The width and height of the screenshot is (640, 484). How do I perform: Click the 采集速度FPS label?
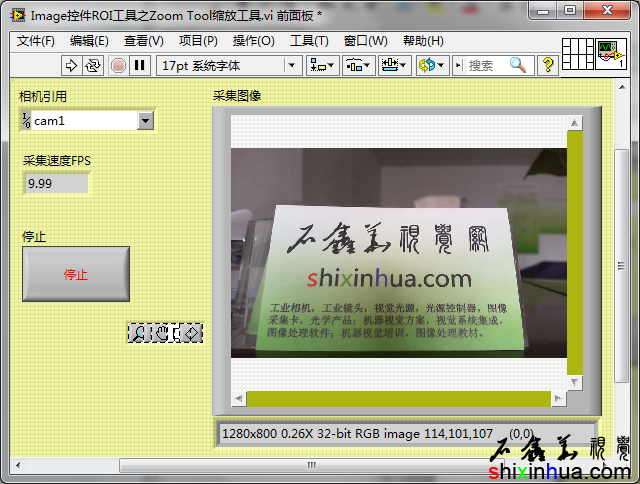click(x=57, y=161)
